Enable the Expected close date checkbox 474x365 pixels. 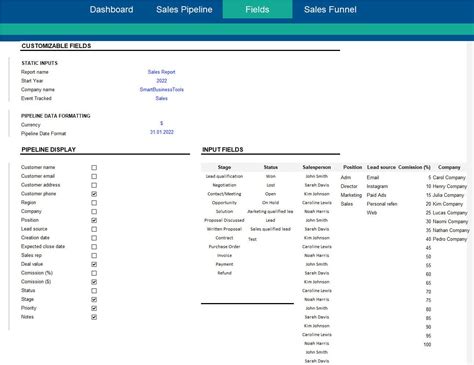pyautogui.click(x=94, y=247)
